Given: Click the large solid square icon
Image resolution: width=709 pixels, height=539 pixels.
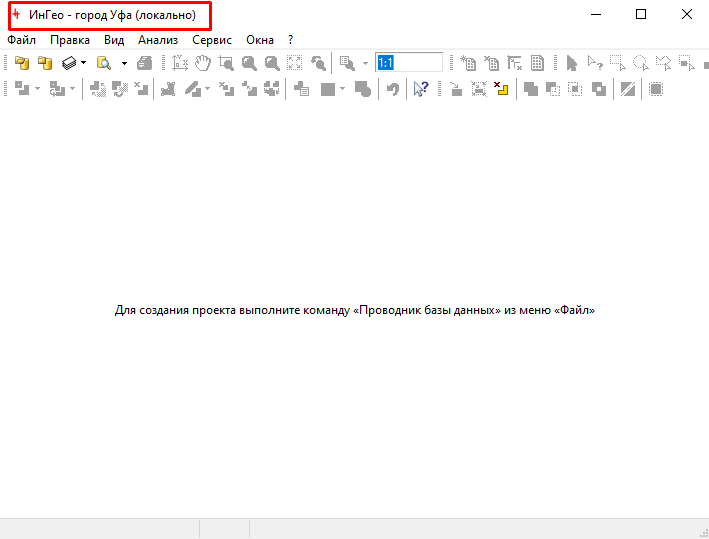Looking at the screenshot, I should click(328, 89).
